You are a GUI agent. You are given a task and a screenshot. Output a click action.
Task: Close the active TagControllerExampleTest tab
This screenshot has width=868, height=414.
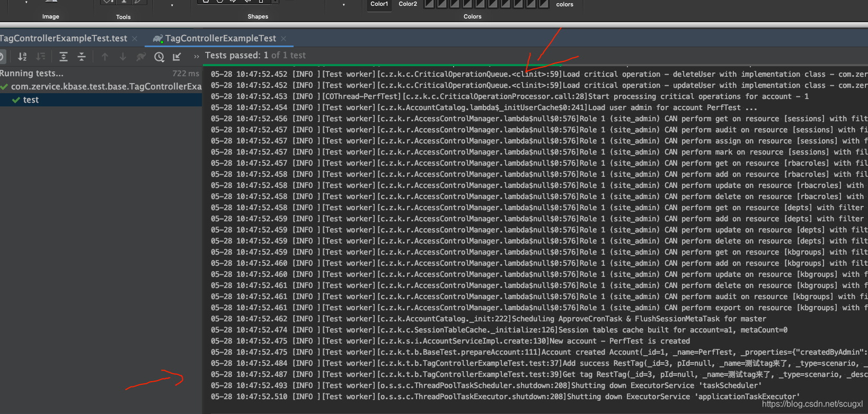(284, 39)
